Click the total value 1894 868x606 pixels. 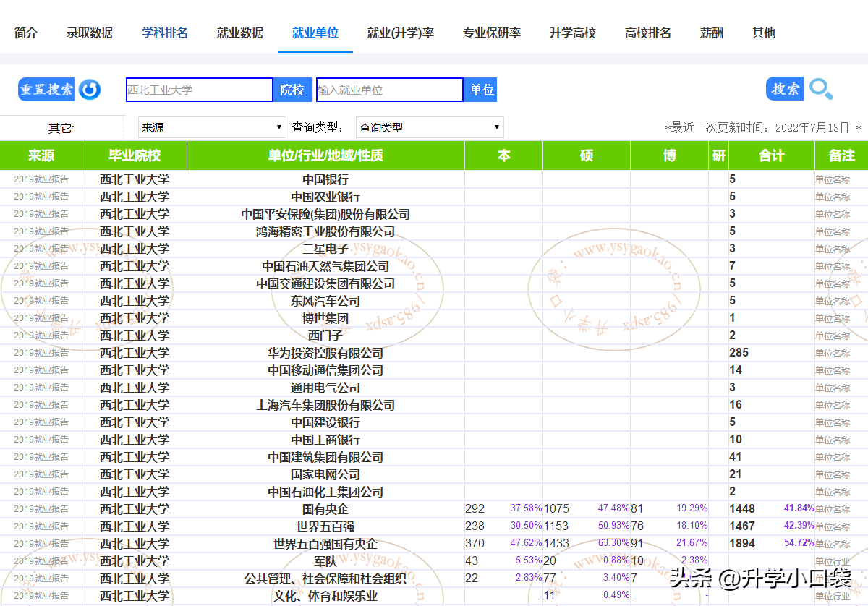click(x=742, y=544)
